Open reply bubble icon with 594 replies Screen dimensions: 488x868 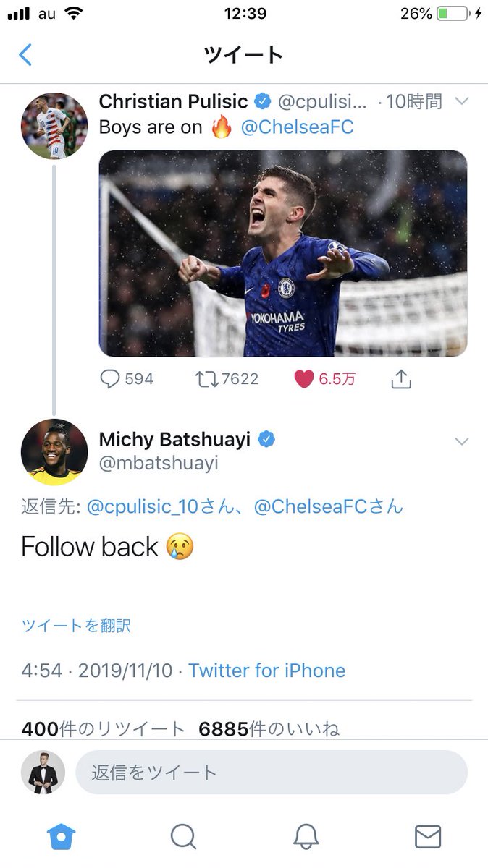point(109,379)
